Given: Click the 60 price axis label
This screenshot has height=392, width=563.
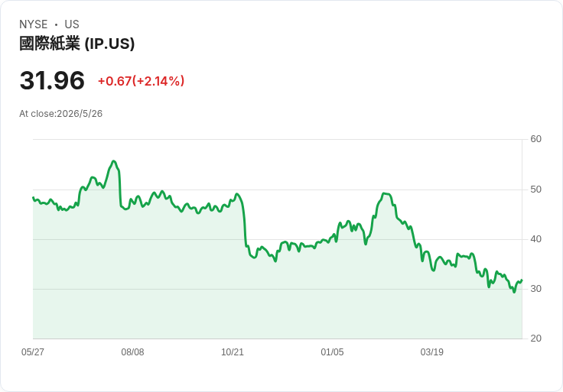Looking at the screenshot, I should click(535, 139).
